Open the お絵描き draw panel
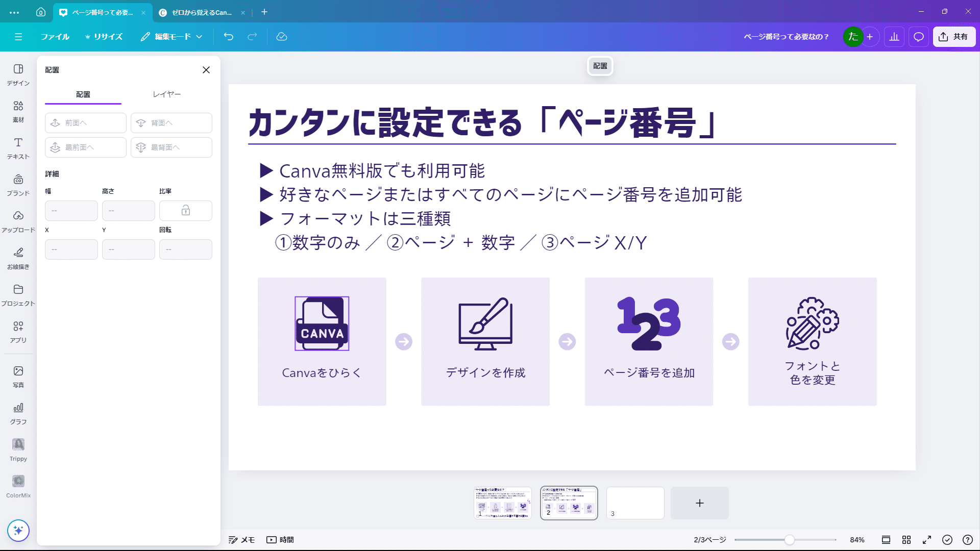 [x=18, y=258]
